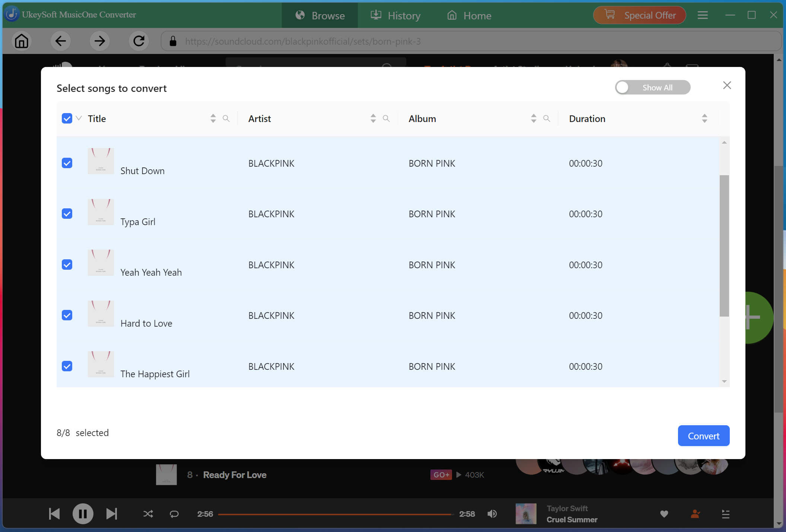786x532 pixels.
Task: Sort the list by Duration arrows
Action: pos(704,119)
